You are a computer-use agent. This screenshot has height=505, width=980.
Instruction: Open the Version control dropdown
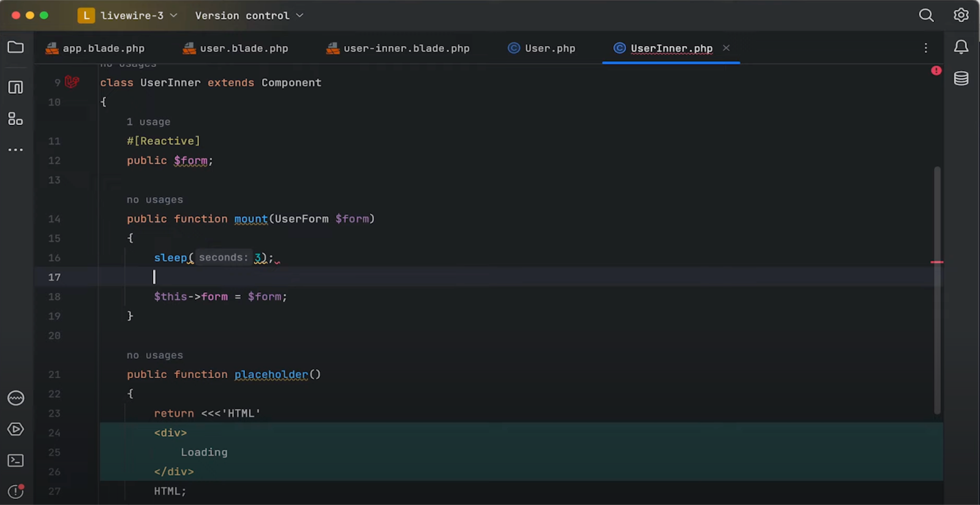(249, 15)
